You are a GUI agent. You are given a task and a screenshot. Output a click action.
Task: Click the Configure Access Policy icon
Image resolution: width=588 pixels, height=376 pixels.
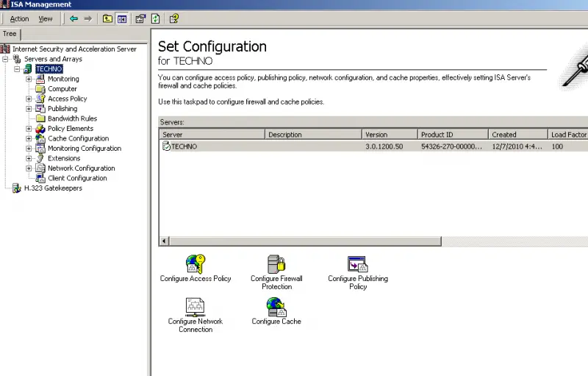pyautogui.click(x=196, y=264)
